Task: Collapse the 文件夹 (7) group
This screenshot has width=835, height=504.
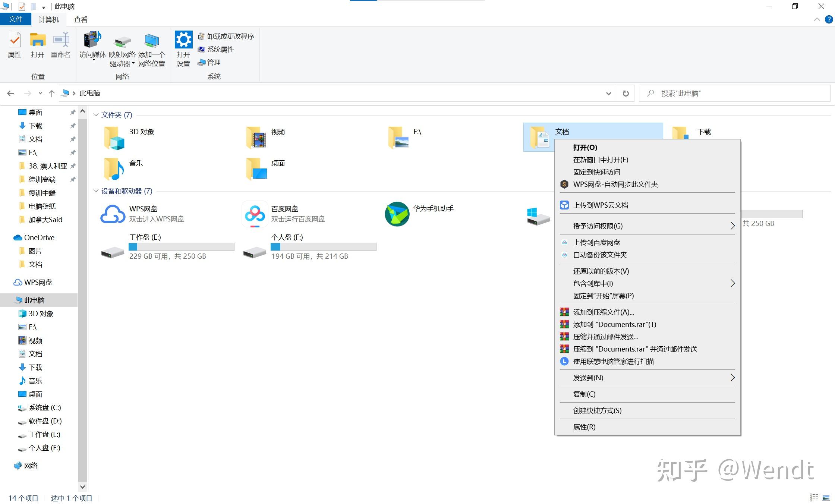Action: [x=96, y=115]
